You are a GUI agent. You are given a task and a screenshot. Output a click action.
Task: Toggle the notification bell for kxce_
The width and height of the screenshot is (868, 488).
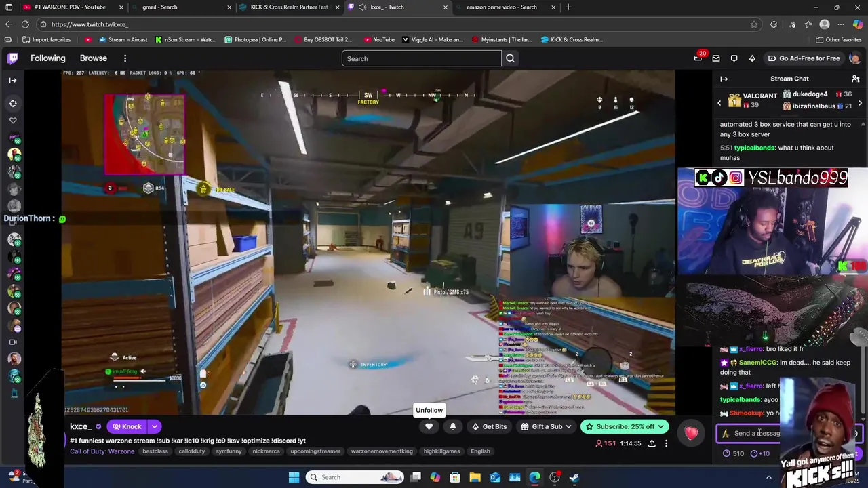[x=453, y=426]
